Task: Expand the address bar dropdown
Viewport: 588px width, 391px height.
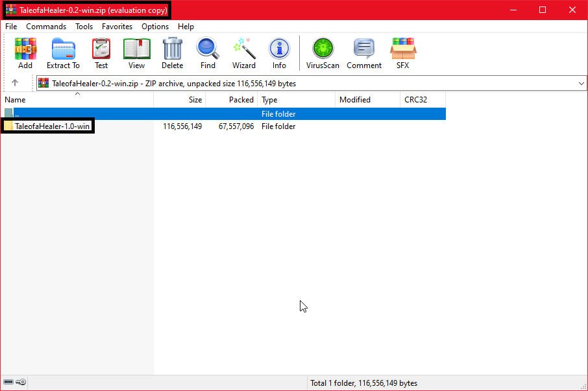Action: click(582, 83)
